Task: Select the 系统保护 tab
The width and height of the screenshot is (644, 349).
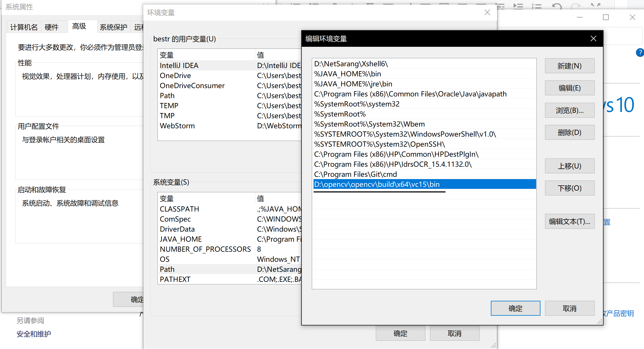Action: (x=113, y=27)
